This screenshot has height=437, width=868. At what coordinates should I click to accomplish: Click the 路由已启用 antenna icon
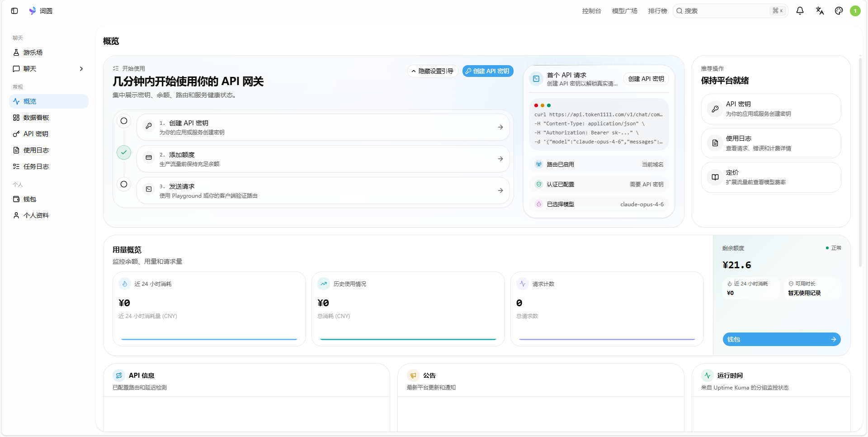point(539,164)
